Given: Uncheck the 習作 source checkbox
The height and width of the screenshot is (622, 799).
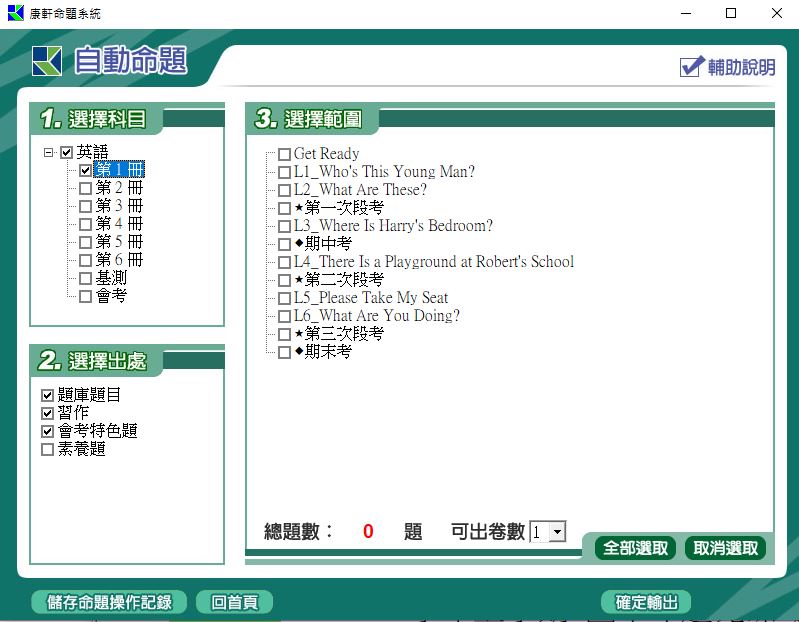Looking at the screenshot, I should tap(47, 414).
